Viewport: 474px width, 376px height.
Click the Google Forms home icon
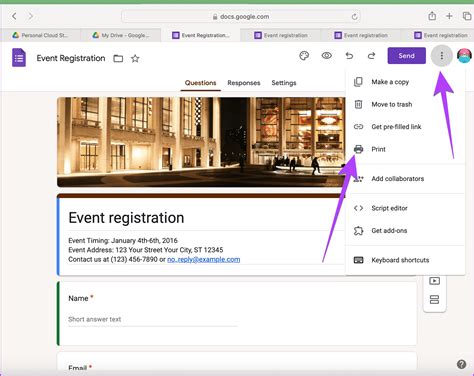pos(19,57)
